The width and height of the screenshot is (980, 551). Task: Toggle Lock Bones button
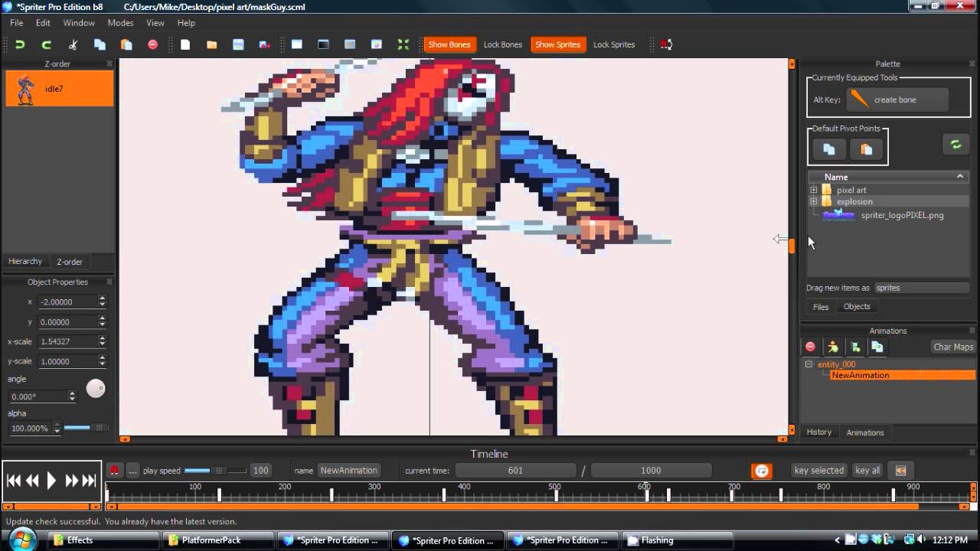pyautogui.click(x=503, y=44)
